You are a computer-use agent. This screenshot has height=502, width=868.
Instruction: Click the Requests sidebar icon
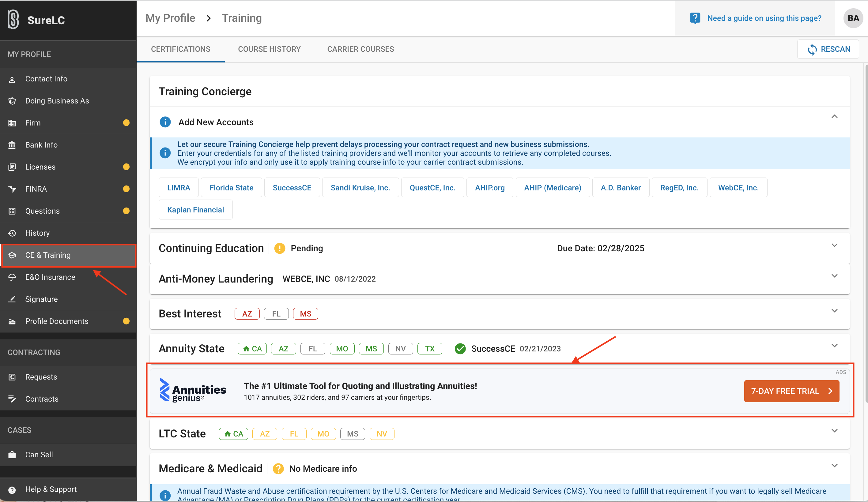click(12, 377)
